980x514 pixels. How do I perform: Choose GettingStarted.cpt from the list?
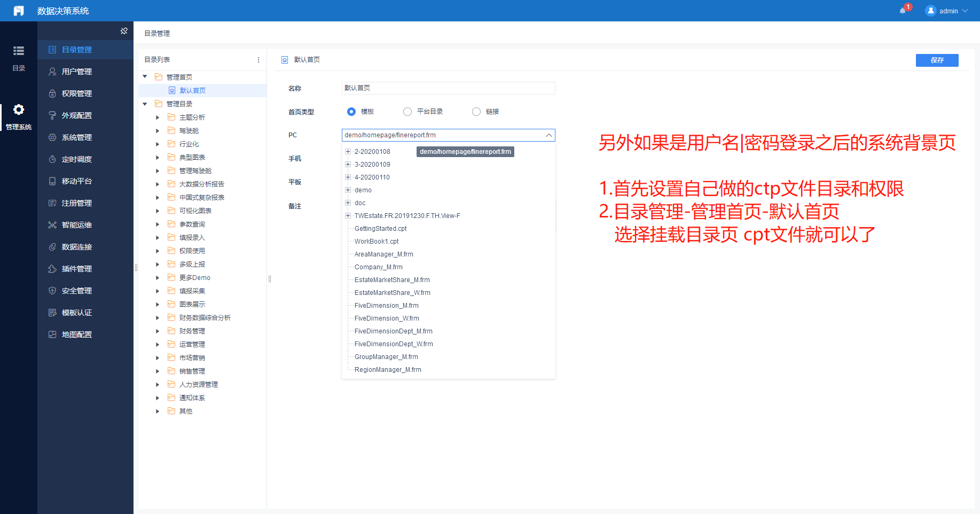(x=380, y=229)
